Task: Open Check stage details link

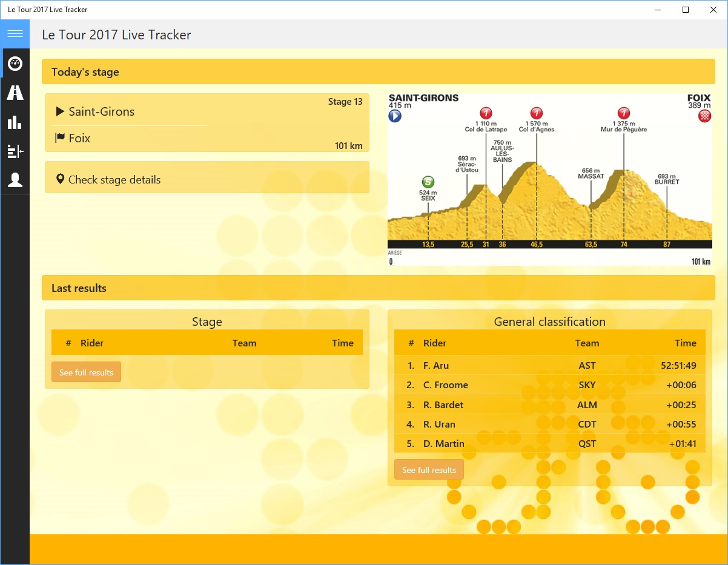Action: [114, 180]
